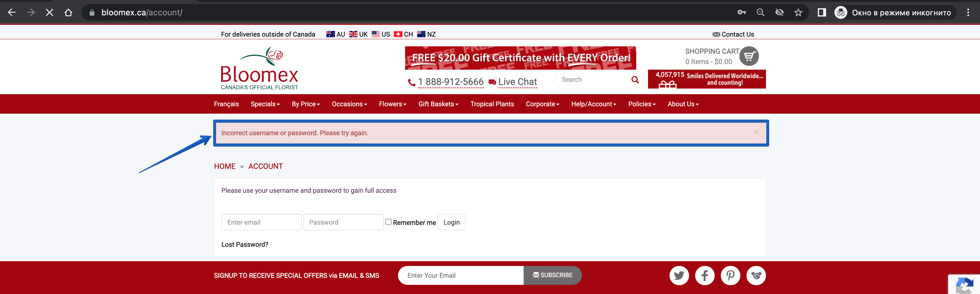The width and height of the screenshot is (980, 294).
Task: Open the handshake social icon in footer
Action: tap(756, 275)
